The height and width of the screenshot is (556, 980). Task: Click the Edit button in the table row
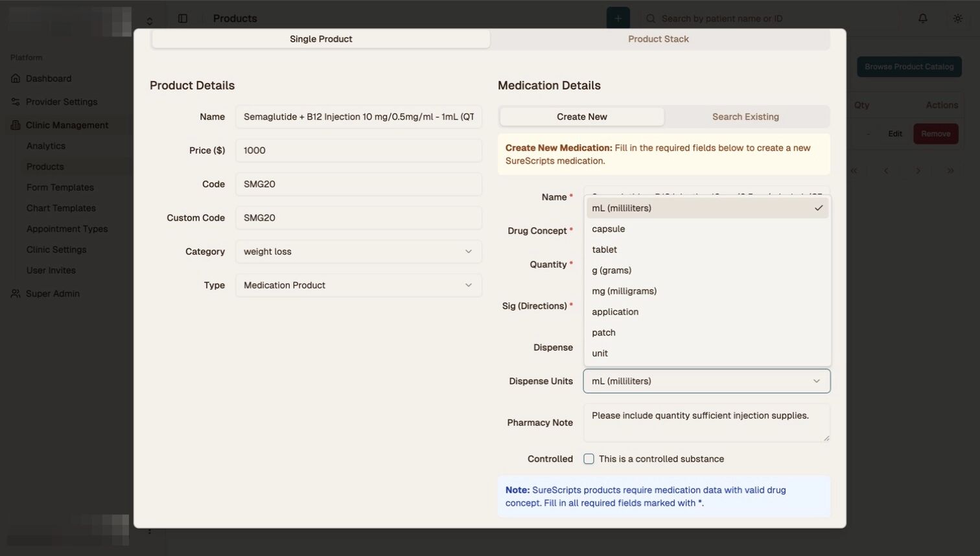click(895, 134)
